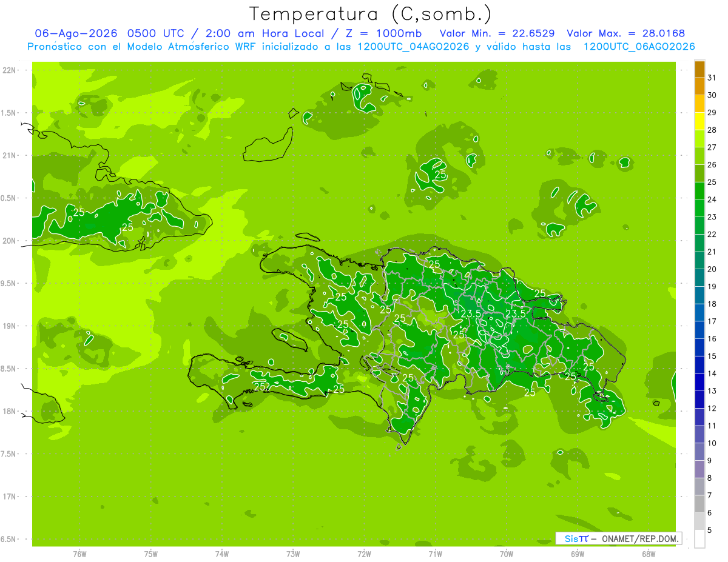This screenshot has width=728, height=562.
Task: Click the 'Temperatura (C,somb.)' title
Action: point(371,14)
